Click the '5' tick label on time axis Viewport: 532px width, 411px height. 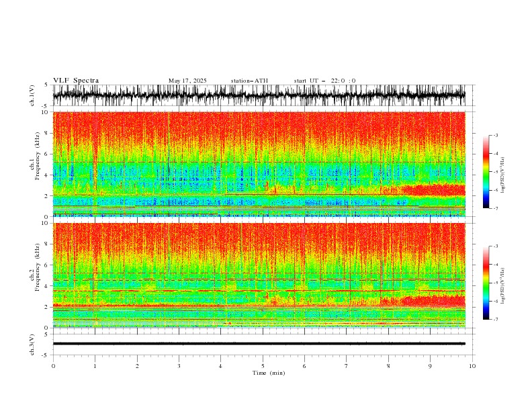[263, 366]
